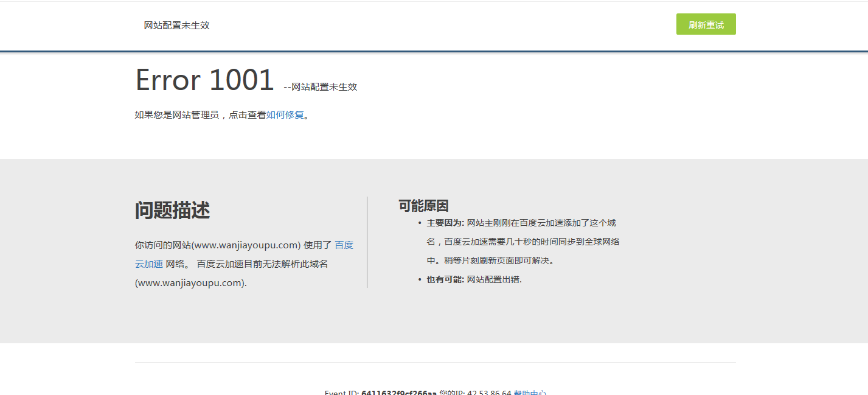The width and height of the screenshot is (868, 395).
Task: Click the --网站配置未生效 subtitle beside Error 1001
Action: 320,87
